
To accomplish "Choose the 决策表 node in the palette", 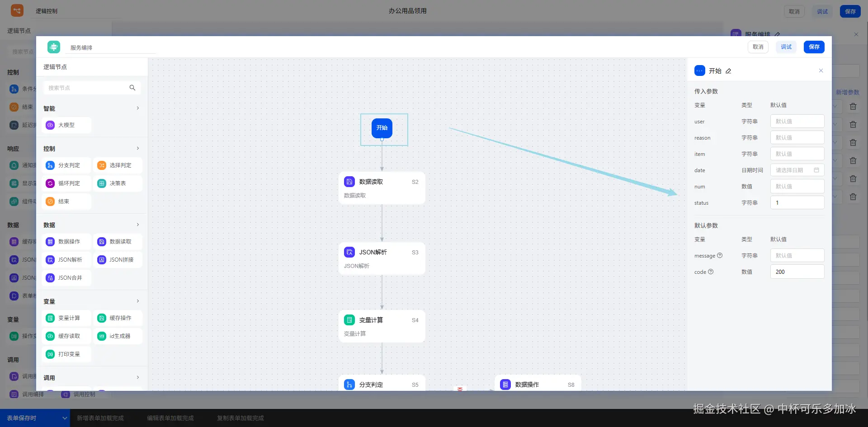I will click(x=118, y=183).
